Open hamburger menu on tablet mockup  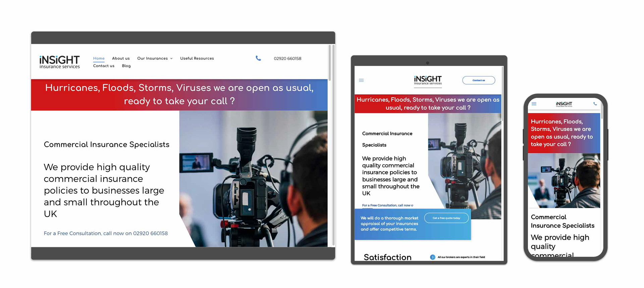361,80
